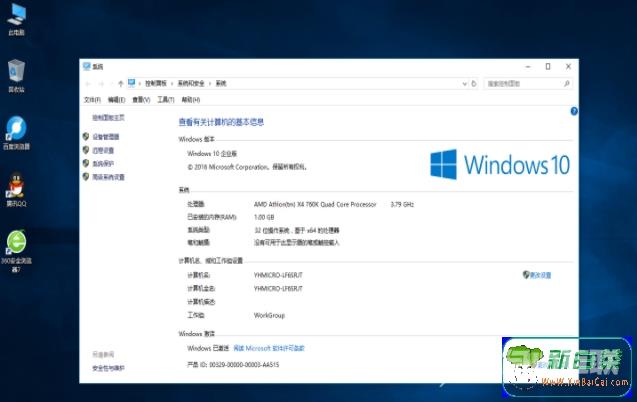Click the shield icon beside 设备管理器
The image size is (637, 402).
tap(86, 136)
